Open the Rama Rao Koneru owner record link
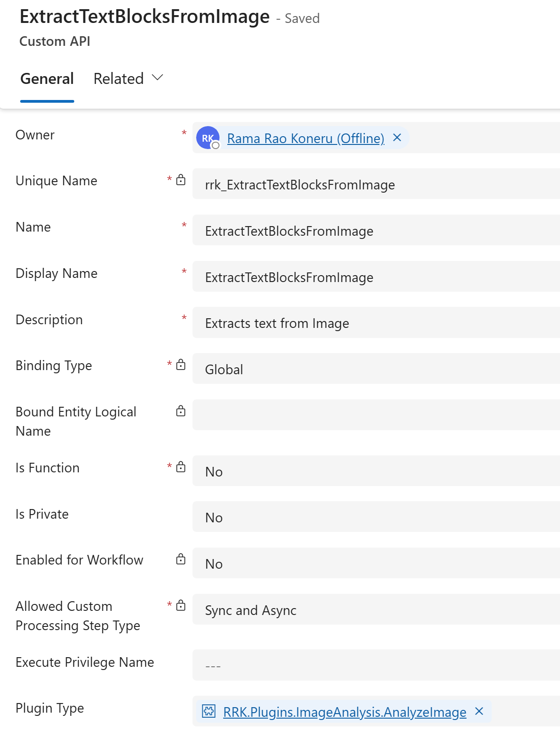This screenshot has width=560, height=742. tap(306, 138)
